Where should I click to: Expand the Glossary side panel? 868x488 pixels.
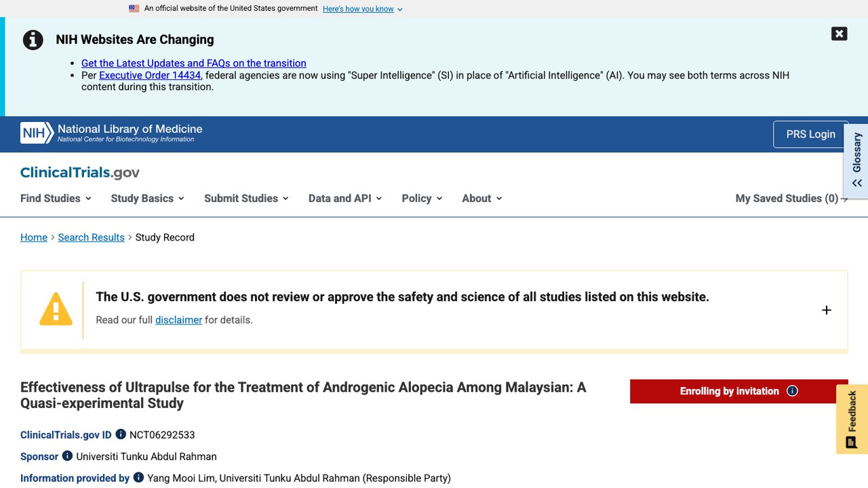click(x=856, y=161)
